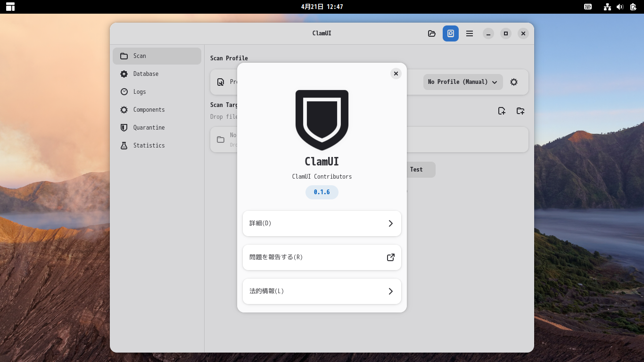The width and height of the screenshot is (644, 362).
Task: Toggle the highlighted blue header bar button
Action: (x=451, y=33)
